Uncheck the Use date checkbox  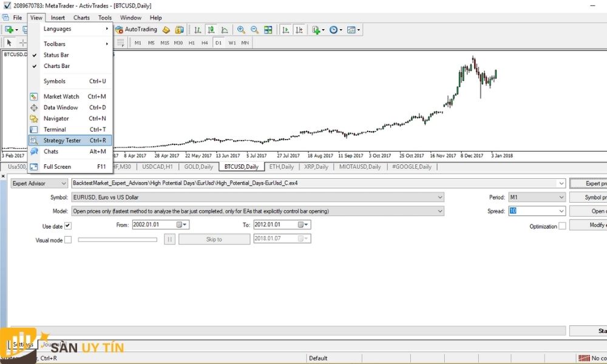[68, 226]
